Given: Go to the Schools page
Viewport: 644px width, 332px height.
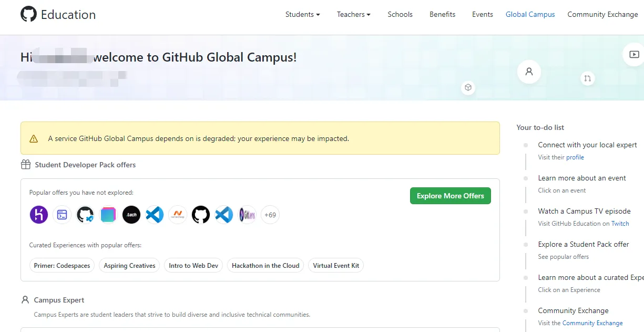Looking at the screenshot, I should [400, 14].
